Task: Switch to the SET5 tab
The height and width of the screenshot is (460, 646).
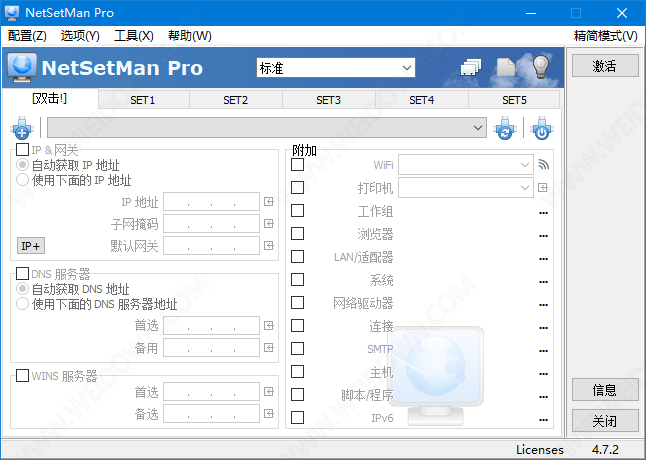Action: [514, 100]
